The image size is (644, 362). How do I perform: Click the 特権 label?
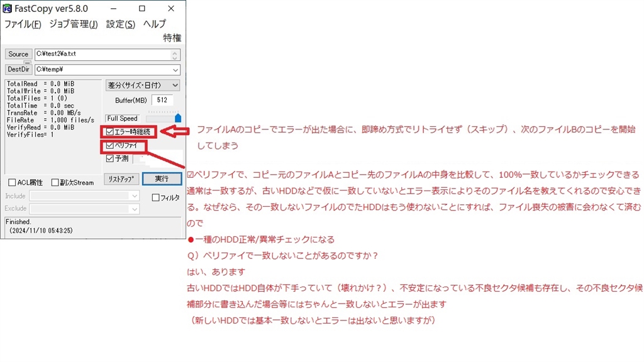click(x=172, y=38)
